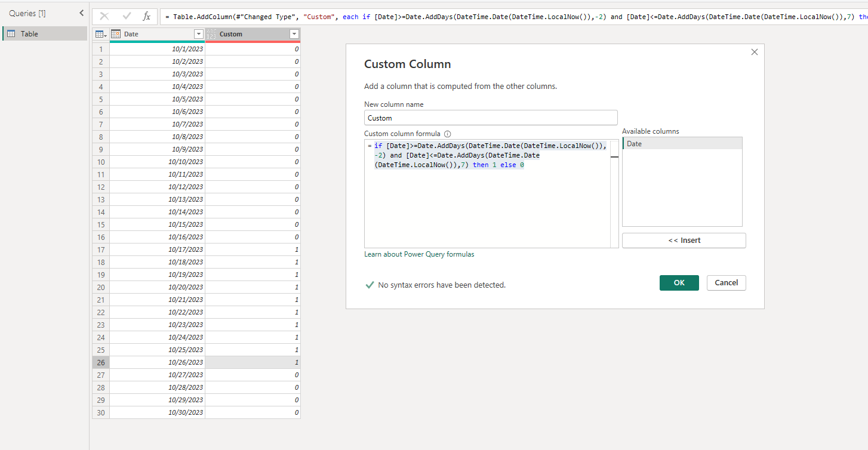The image size is (868, 450).
Task: Select Date in the Available columns list
Action: coord(682,144)
